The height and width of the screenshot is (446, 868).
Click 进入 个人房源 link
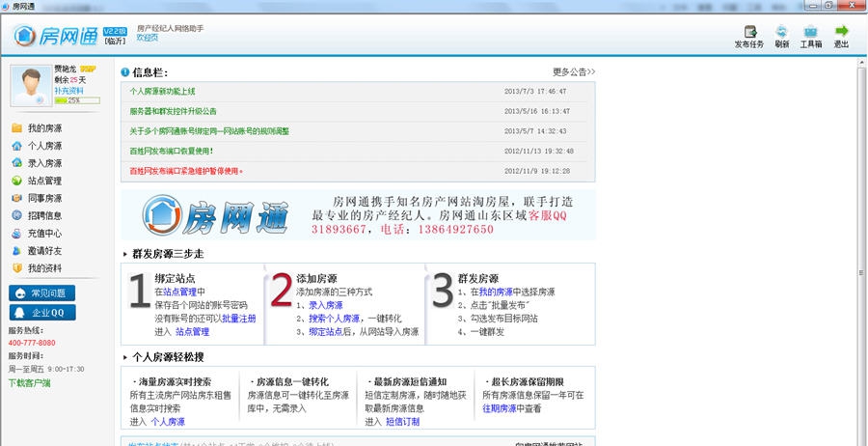pyautogui.click(x=168, y=422)
